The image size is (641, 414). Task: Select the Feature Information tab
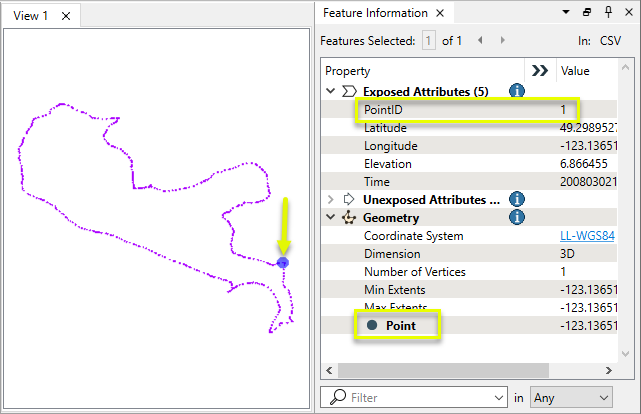point(375,13)
